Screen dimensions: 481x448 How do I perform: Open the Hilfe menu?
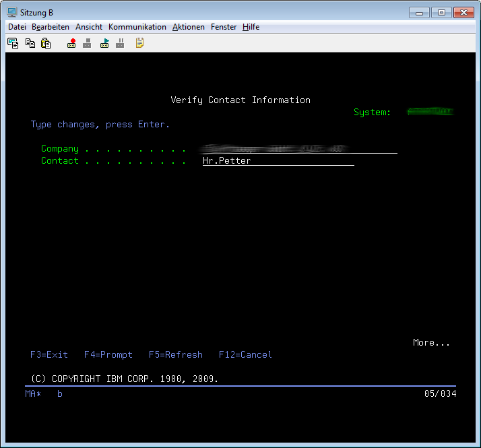point(251,27)
